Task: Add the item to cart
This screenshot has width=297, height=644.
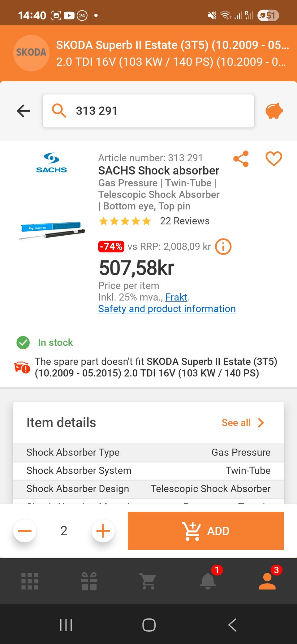Action: 206,531
